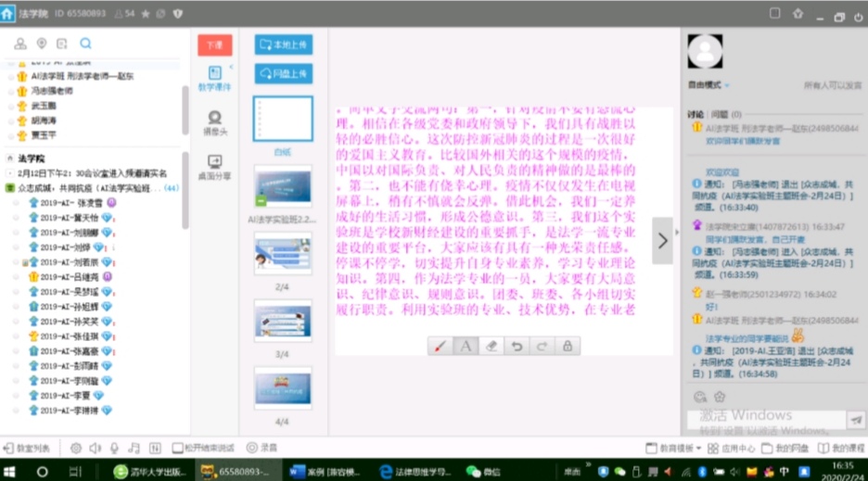Image resolution: width=868 pixels, height=481 pixels.
Task: Click the red 下课 end class button
Action: tap(214, 44)
